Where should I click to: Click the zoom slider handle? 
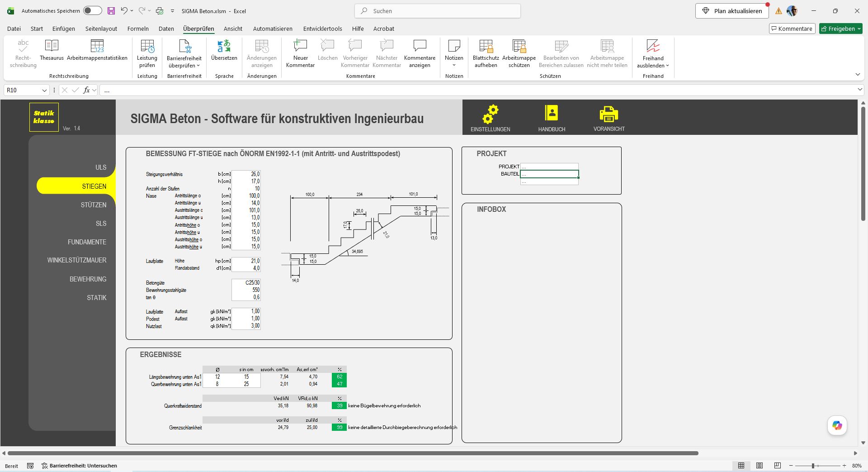[x=813, y=466]
